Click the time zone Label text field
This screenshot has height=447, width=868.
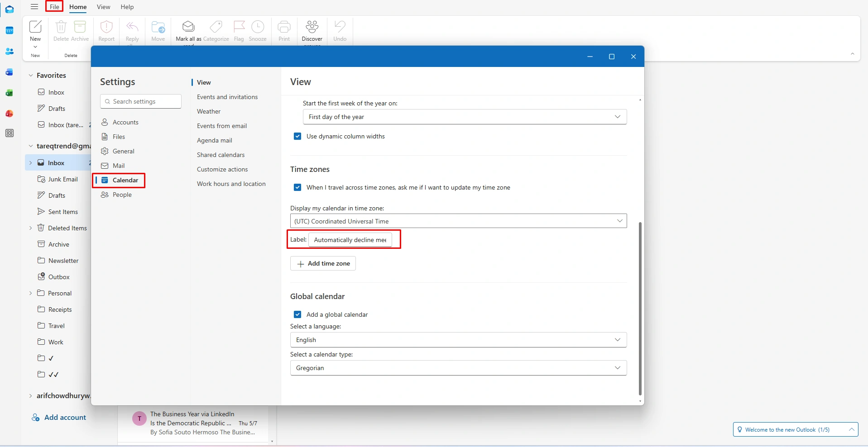click(x=350, y=240)
